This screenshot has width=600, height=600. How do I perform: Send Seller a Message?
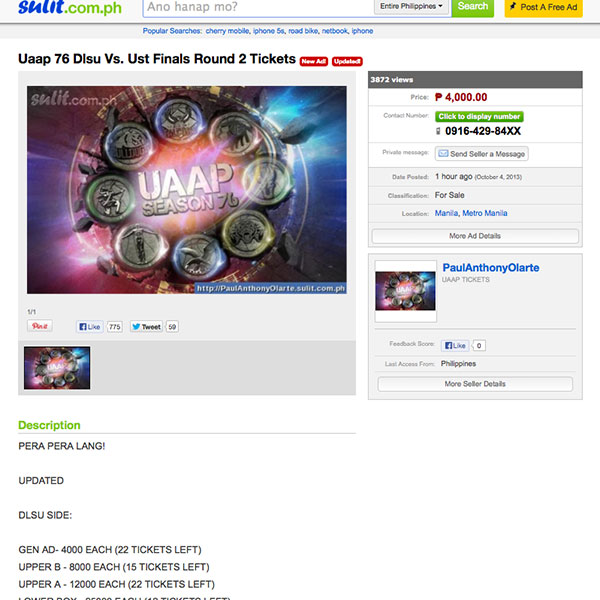coord(482,154)
